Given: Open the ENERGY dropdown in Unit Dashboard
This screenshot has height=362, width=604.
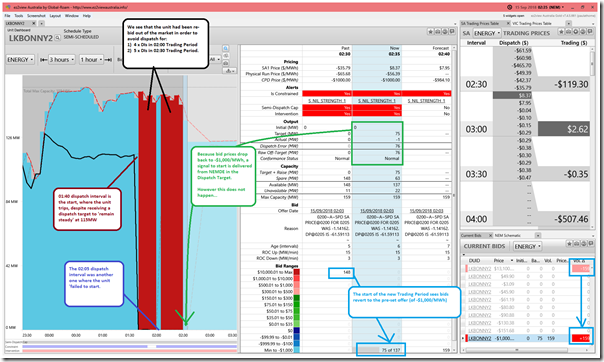Looking at the screenshot, I should pyautogui.click(x=20, y=60).
